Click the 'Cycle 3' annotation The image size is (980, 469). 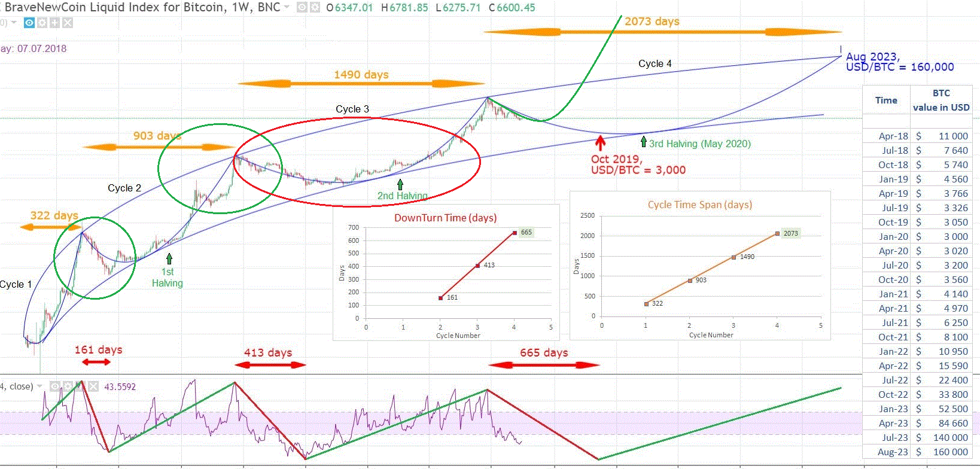[352, 109]
